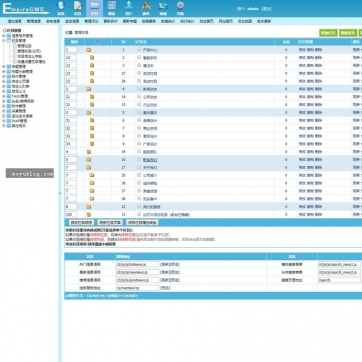Expand the TAGS管理 tree node
Screen dimensions: 362x362
pos(4,96)
